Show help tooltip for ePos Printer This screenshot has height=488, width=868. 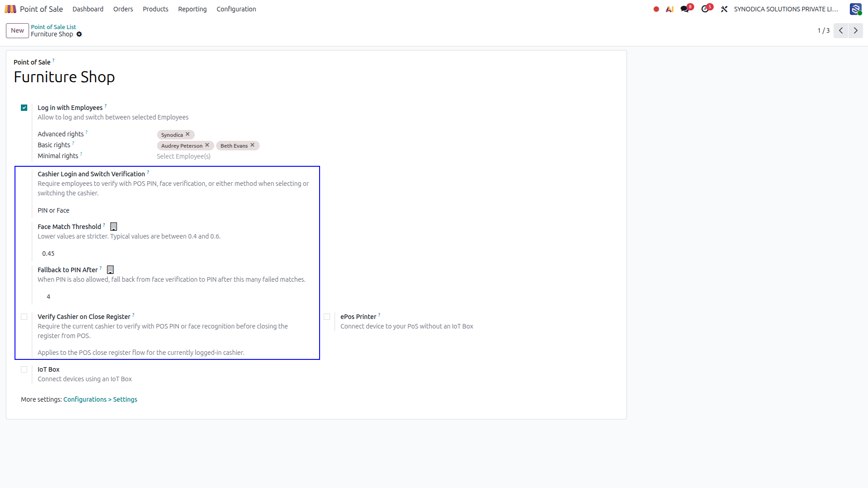pos(380,314)
